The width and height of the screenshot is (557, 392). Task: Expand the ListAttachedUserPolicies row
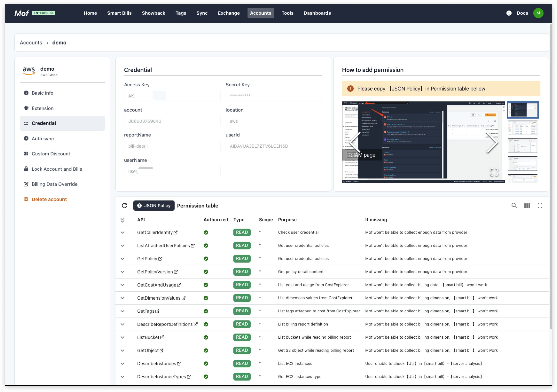pos(123,246)
